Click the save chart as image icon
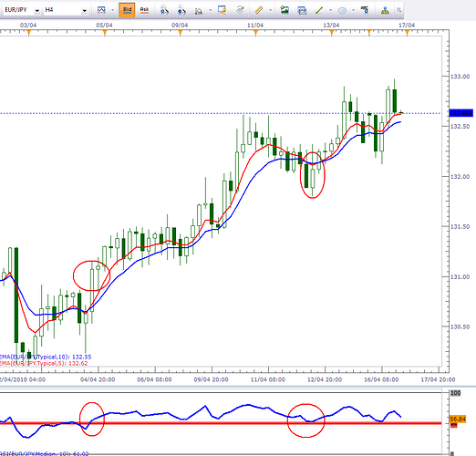Screen dimensions: 476x456 [285, 10]
